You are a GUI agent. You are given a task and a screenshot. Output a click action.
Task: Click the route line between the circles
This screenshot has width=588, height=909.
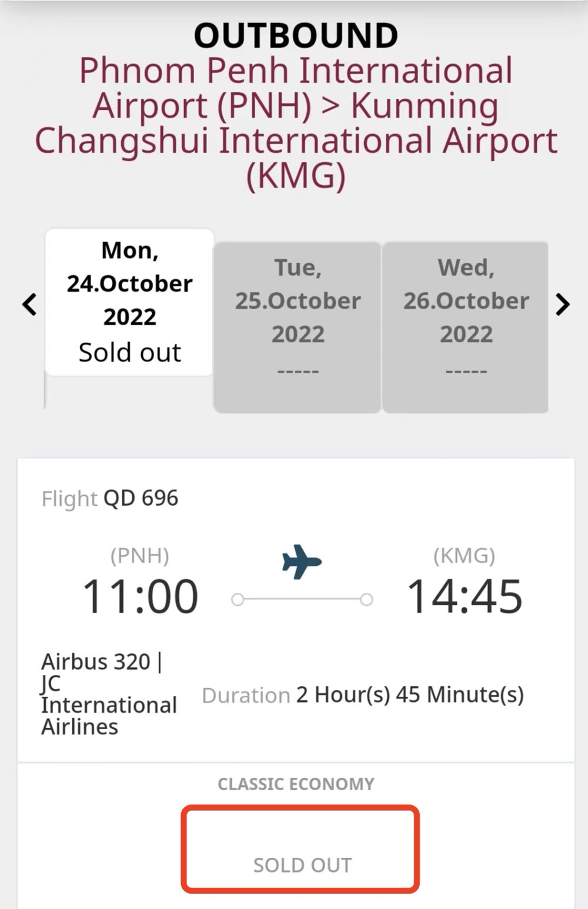[x=302, y=600]
